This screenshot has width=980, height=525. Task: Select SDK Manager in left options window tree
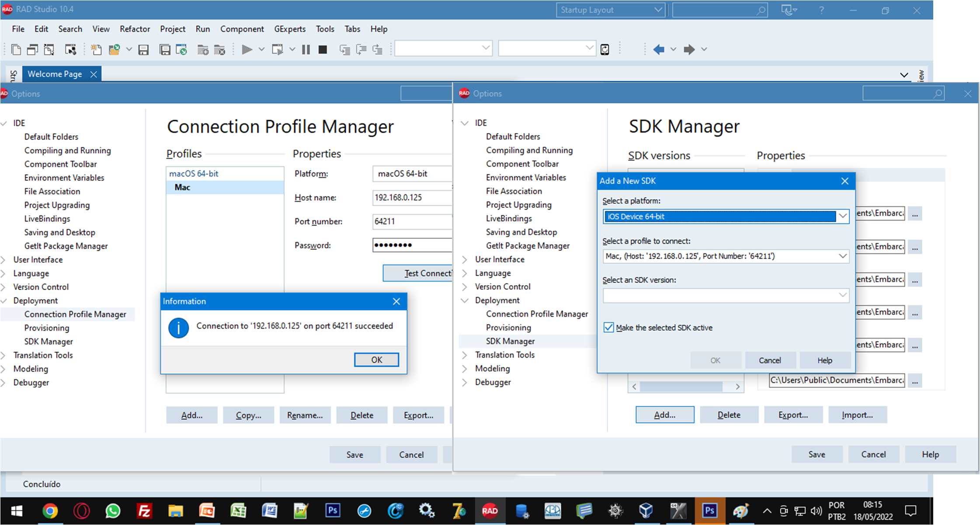coord(49,342)
